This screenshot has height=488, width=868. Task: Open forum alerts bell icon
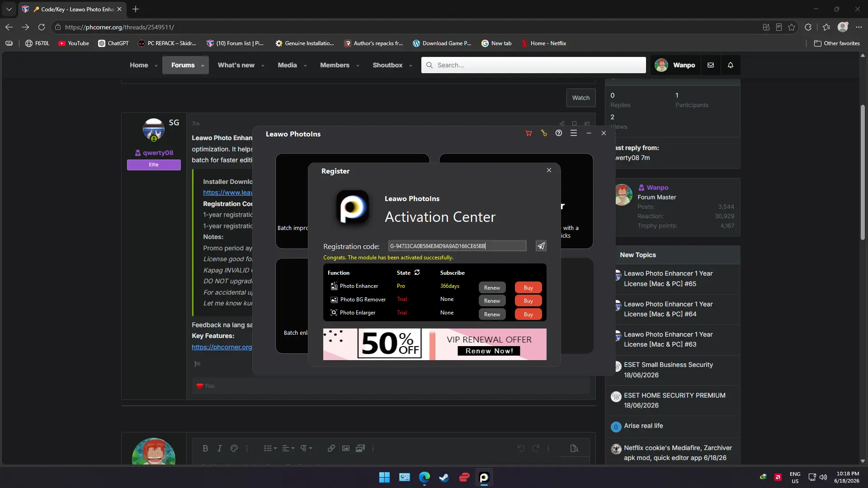[731, 65]
